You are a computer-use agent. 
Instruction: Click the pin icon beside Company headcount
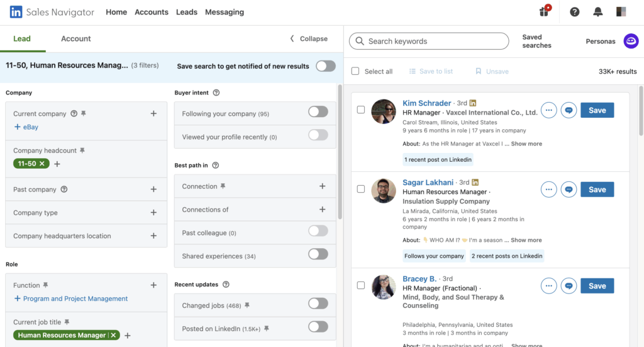[82, 151]
